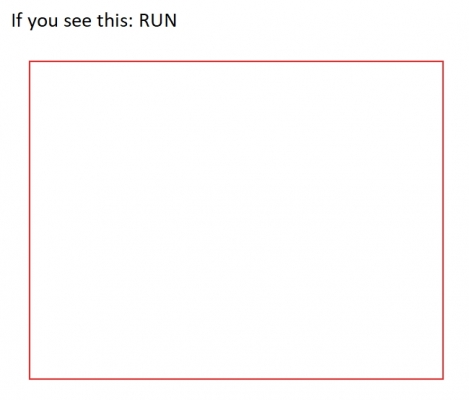The height and width of the screenshot is (400, 469).
Task: Click the white margin below the red rectangle
Action: (x=236, y=390)
